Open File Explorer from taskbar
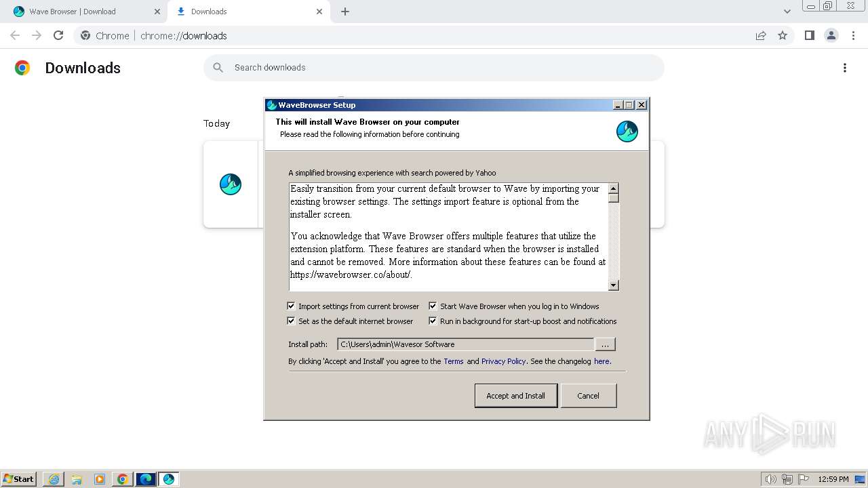This screenshot has width=868, height=488. click(x=77, y=479)
